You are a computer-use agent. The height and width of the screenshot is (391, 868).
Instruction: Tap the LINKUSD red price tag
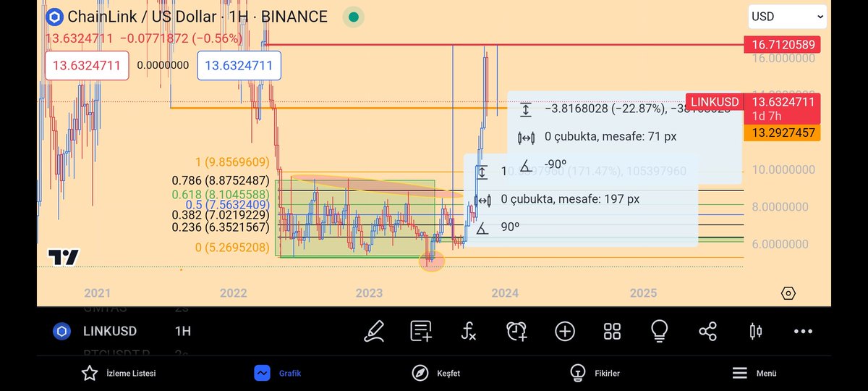coord(715,102)
